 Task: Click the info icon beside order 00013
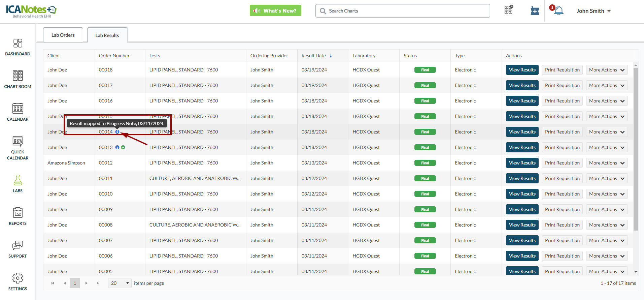(117, 147)
